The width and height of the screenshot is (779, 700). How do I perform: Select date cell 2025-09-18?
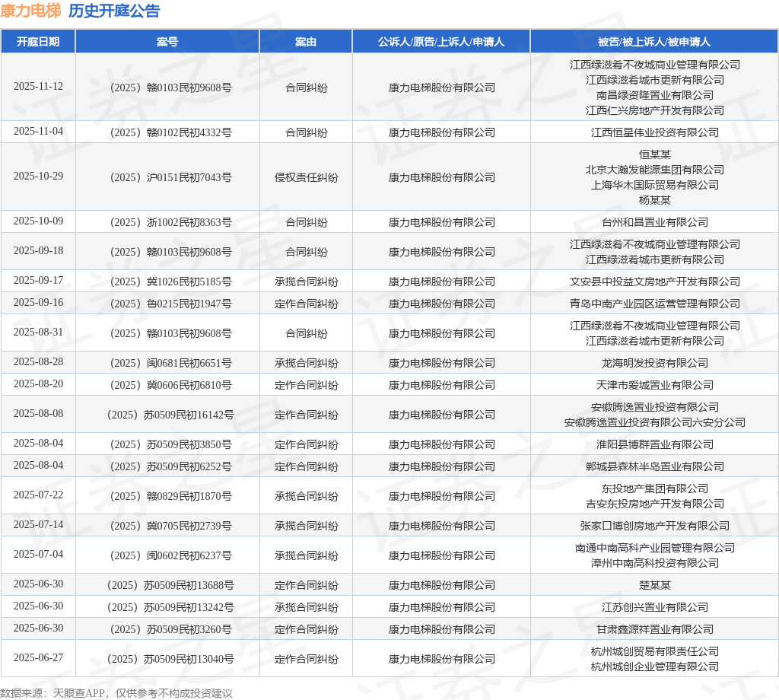click(x=38, y=251)
